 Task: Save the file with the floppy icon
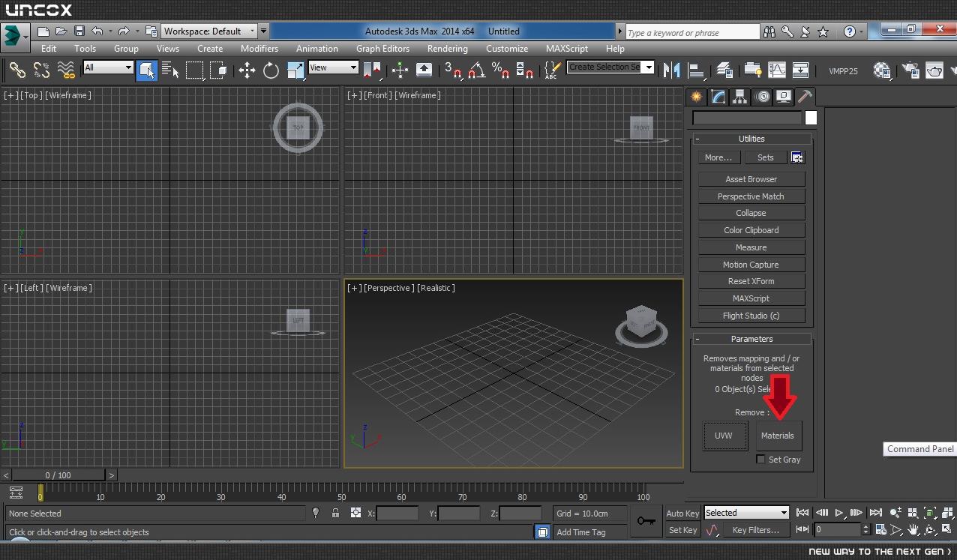coord(79,31)
